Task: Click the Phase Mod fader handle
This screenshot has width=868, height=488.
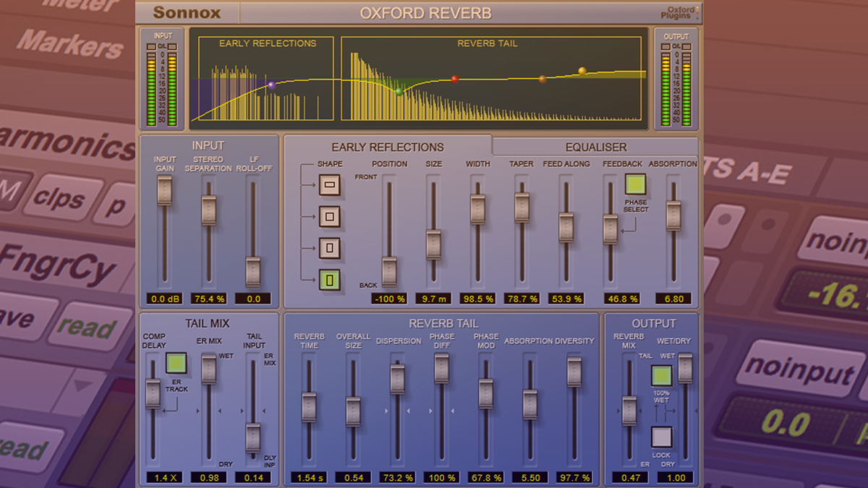Action: [485, 393]
